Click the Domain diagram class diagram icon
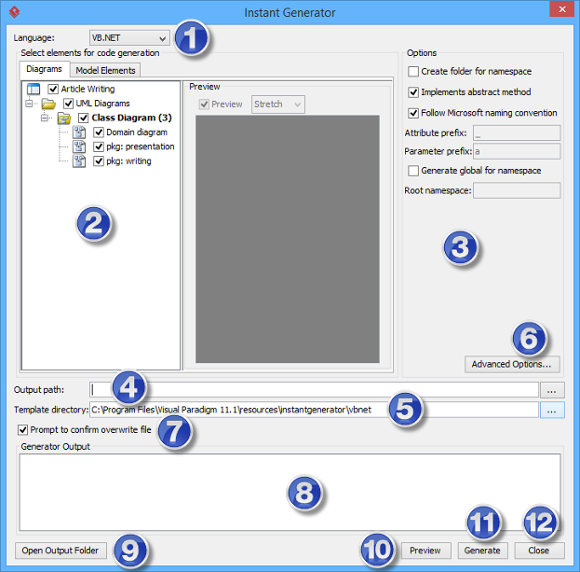 pos(79,132)
